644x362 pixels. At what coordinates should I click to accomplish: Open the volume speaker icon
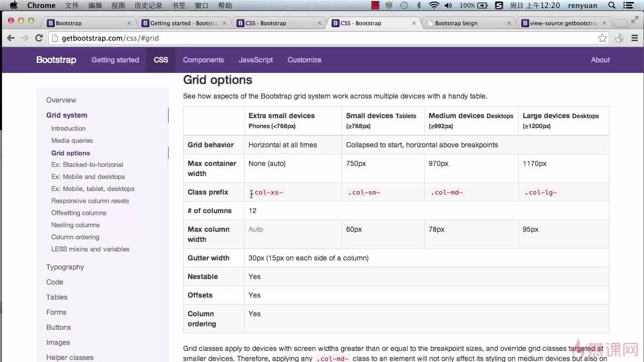(449, 6)
